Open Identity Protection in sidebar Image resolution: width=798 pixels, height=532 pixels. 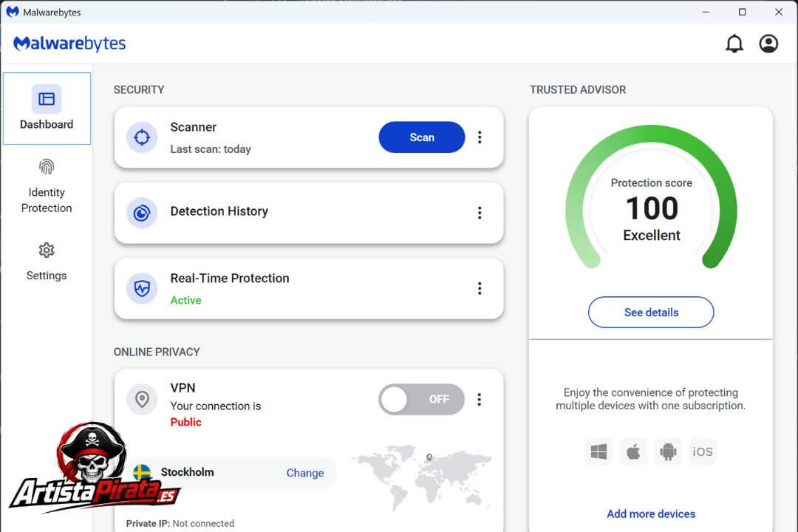[47, 187]
